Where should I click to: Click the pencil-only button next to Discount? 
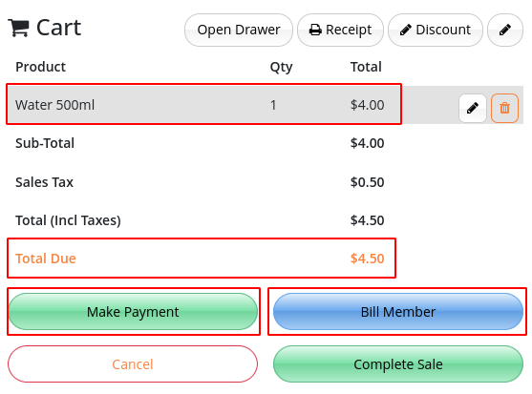click(505, 30)
